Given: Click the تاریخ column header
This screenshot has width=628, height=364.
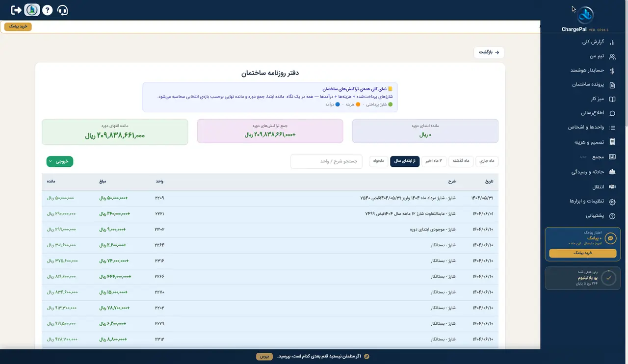Looking at the screenshot, I should [489, 182].
